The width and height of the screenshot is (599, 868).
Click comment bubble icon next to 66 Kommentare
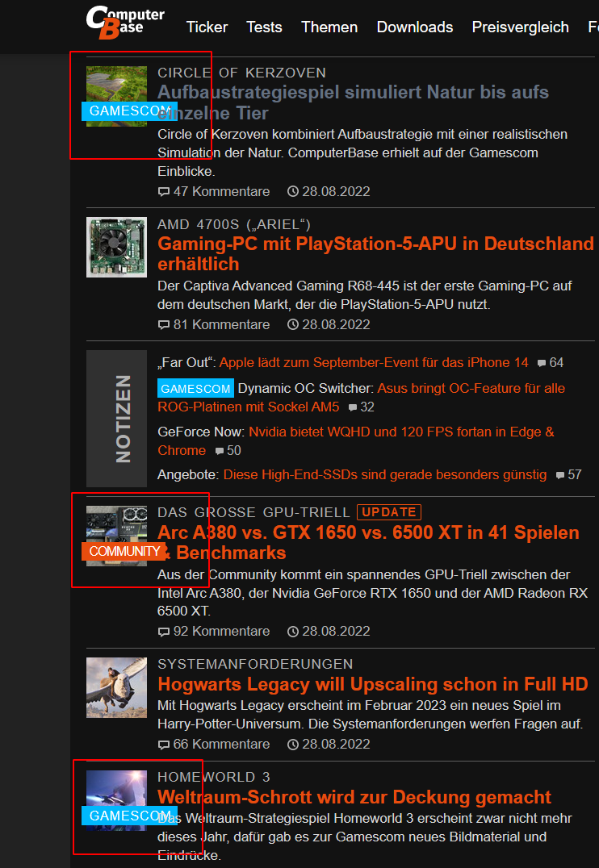(x=163, y=745)
